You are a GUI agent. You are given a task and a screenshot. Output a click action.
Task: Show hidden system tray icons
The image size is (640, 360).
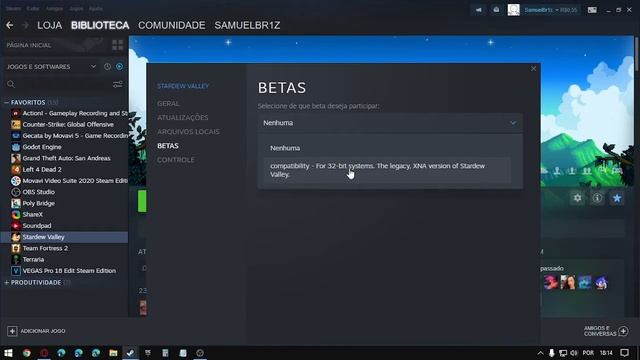540,353
